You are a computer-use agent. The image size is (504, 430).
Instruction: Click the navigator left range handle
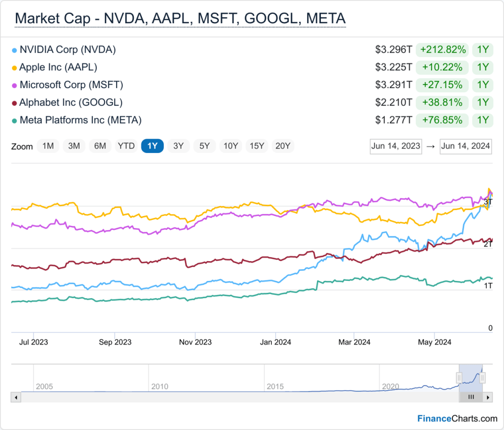click(459, 378)
